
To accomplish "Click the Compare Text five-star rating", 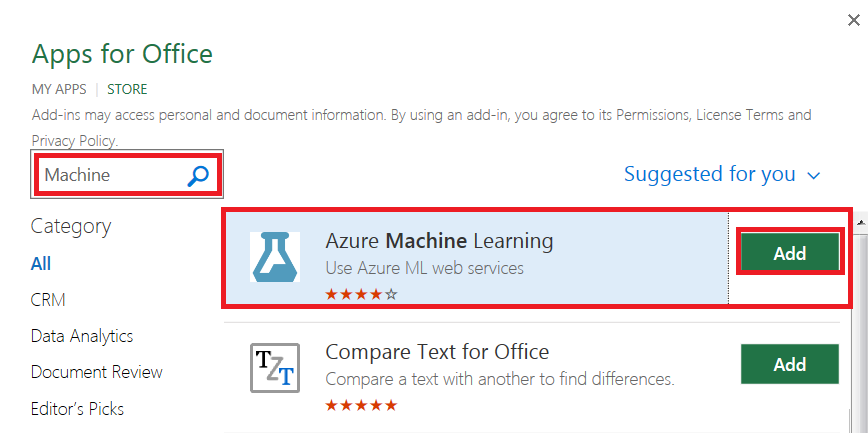I will [361, 405].
